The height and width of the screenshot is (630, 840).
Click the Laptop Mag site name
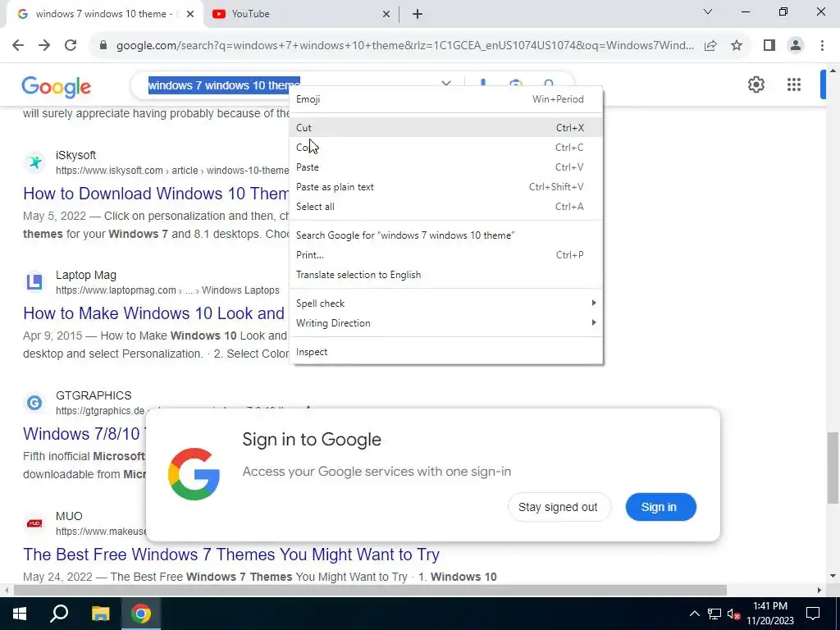tap(85, 276)
